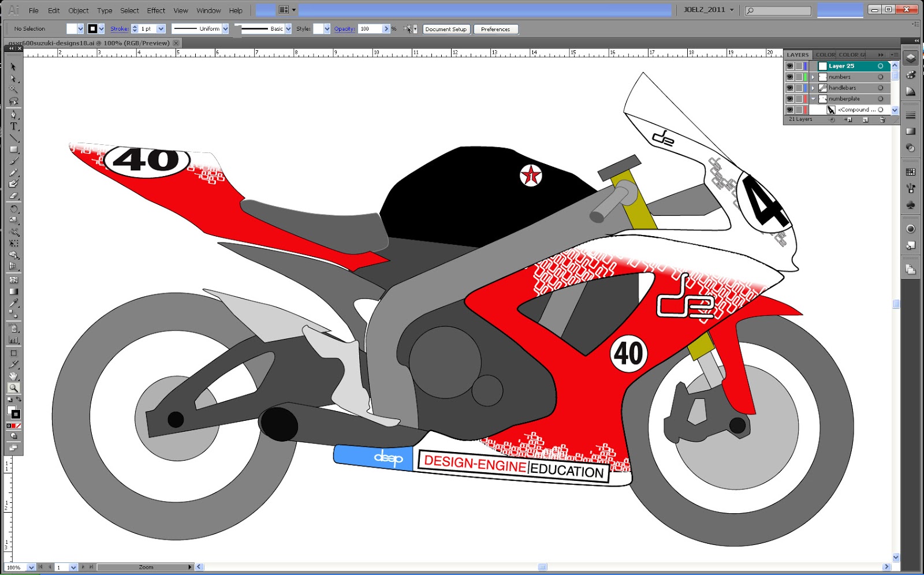Select the Line Segment tool
Screen dimensions: 924x575
pos(13,138)
